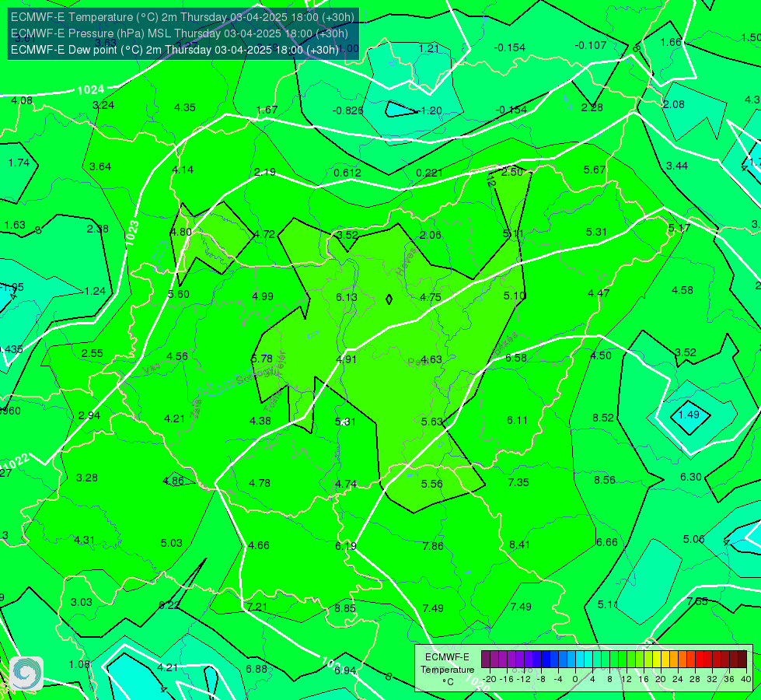Click the 5.10 dew point value

click(514, 296)
